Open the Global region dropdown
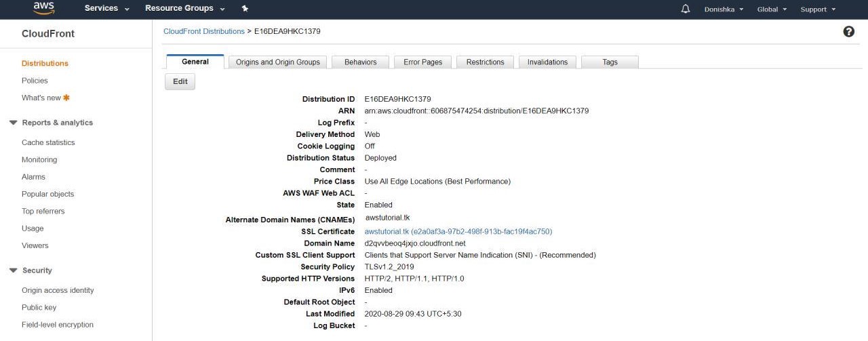This screenshot has height=341, width=868. point(772,9)
